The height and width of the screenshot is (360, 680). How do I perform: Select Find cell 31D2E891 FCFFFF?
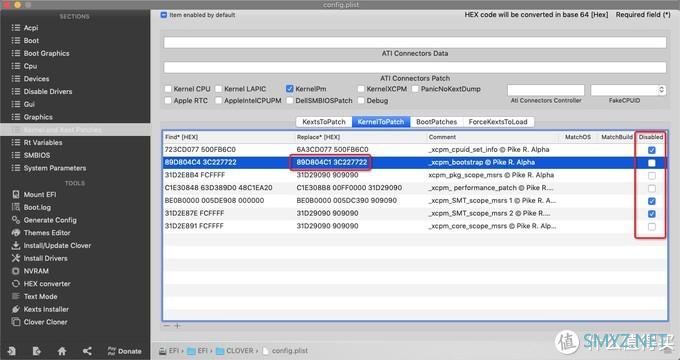[194, 226]
